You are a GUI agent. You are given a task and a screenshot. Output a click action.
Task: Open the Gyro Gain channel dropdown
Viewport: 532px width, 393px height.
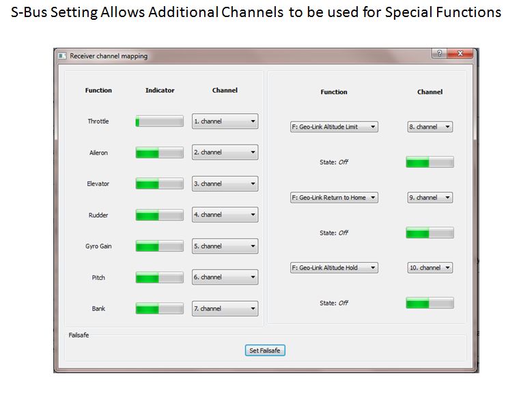(x=225, y=246)
